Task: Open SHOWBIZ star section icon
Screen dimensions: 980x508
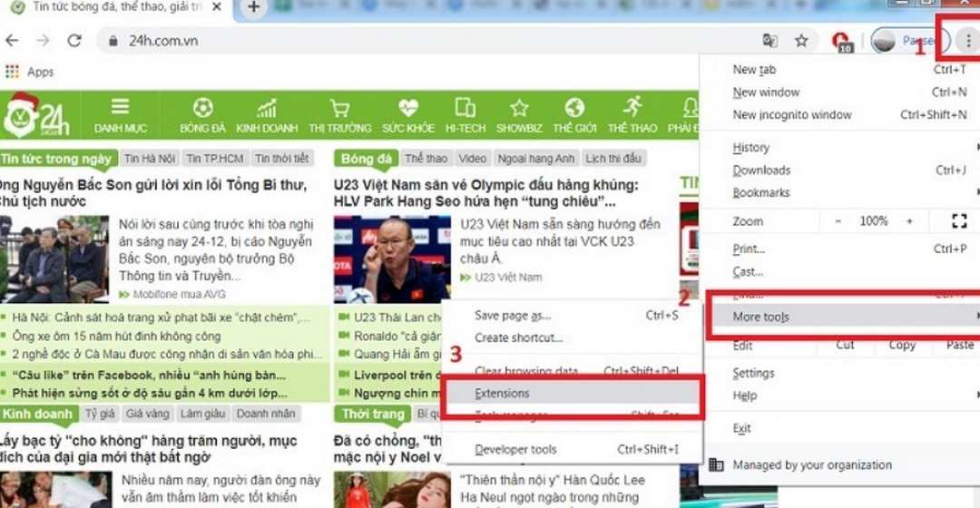Action: point(519,108)
